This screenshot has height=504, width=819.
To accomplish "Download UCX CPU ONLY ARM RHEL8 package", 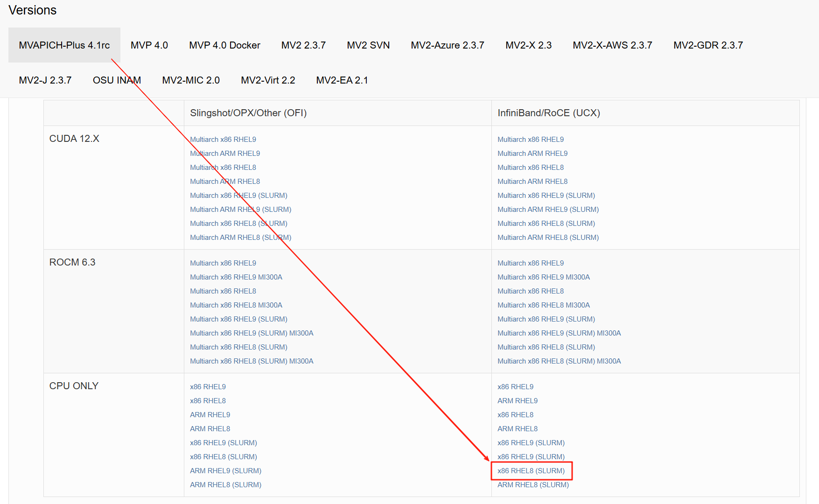I will (x=518, y=429).
